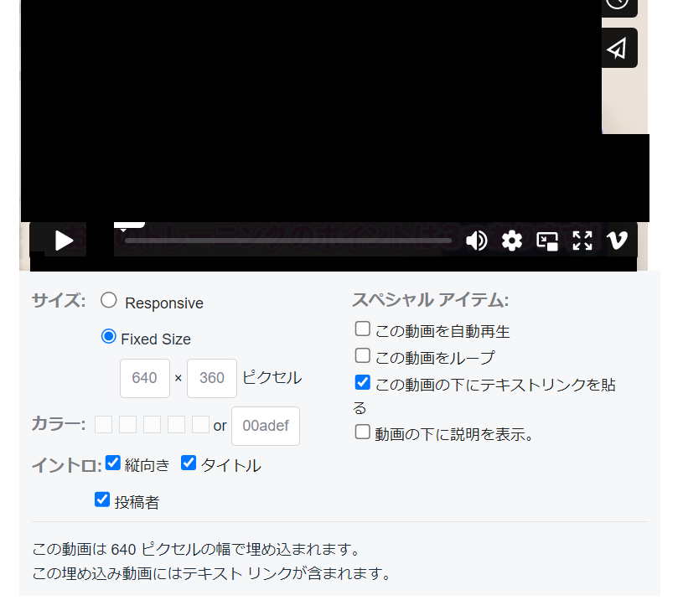683x616 pixels.
Task: Pick the second color swatch
Action: [x=127, y=424]
